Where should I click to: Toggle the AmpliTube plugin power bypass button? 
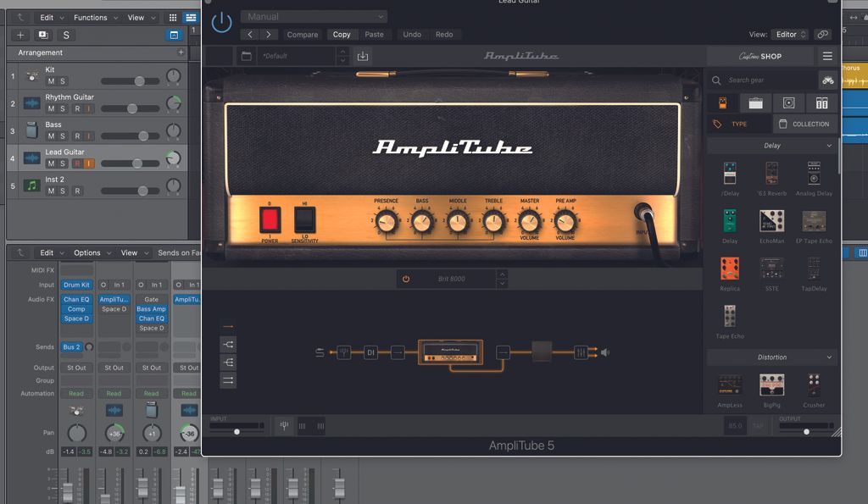coord(221,23)
